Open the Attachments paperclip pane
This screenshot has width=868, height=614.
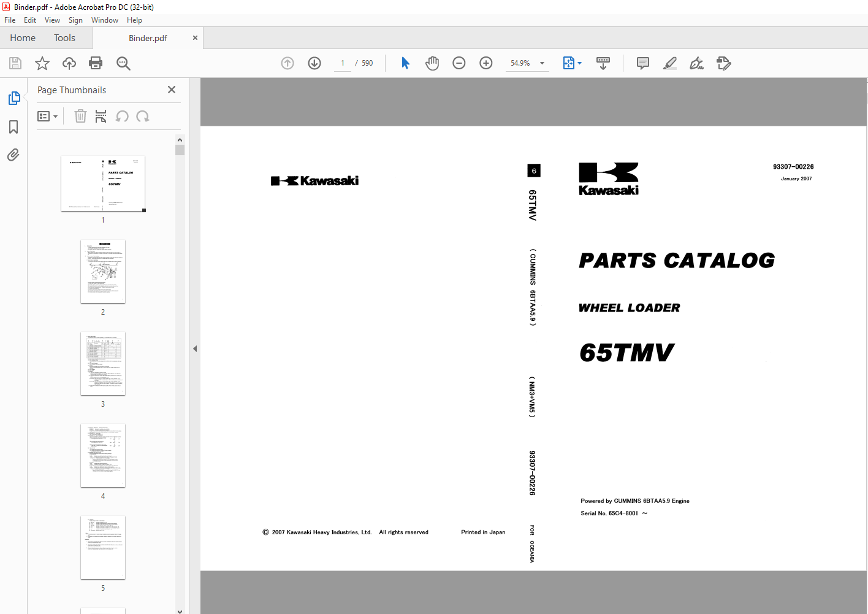click(x=13, y=155)
